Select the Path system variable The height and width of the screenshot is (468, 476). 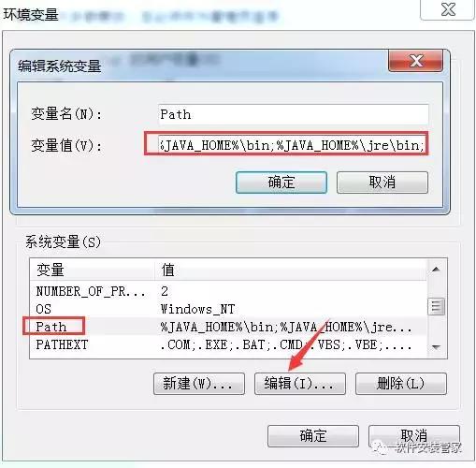228,327
